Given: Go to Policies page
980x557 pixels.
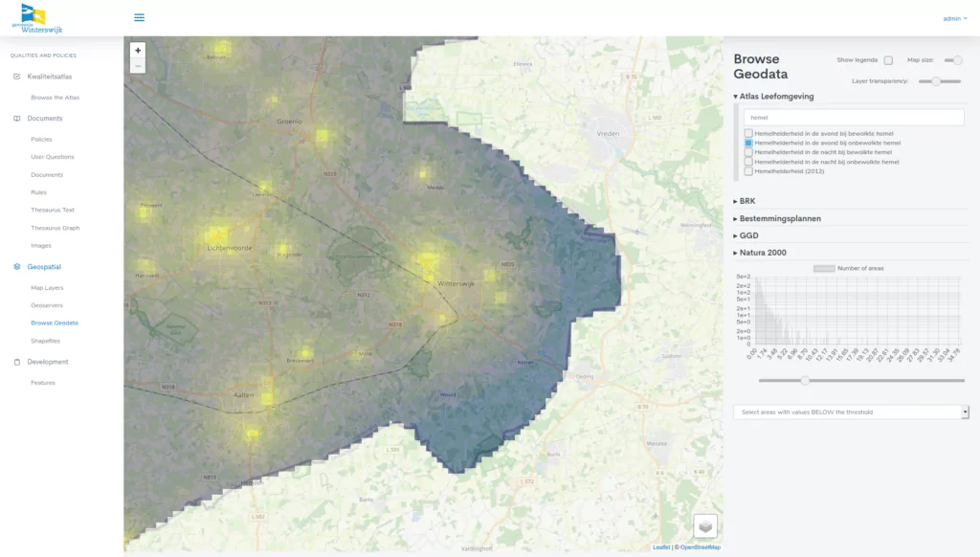Looking at the screenshot, I should click(41, 140).
